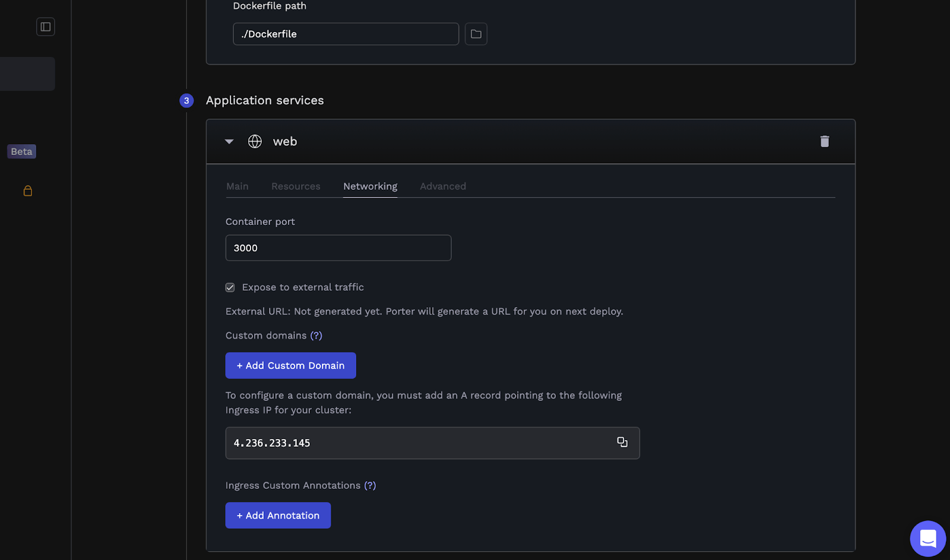Click the globe icon beside web
This screenshot has height=560, width=950.
tap(255, 141)
